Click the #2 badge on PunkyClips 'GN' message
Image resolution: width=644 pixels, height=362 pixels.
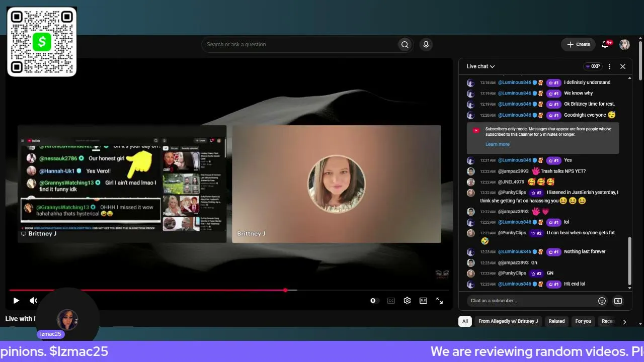pos(536,274)
